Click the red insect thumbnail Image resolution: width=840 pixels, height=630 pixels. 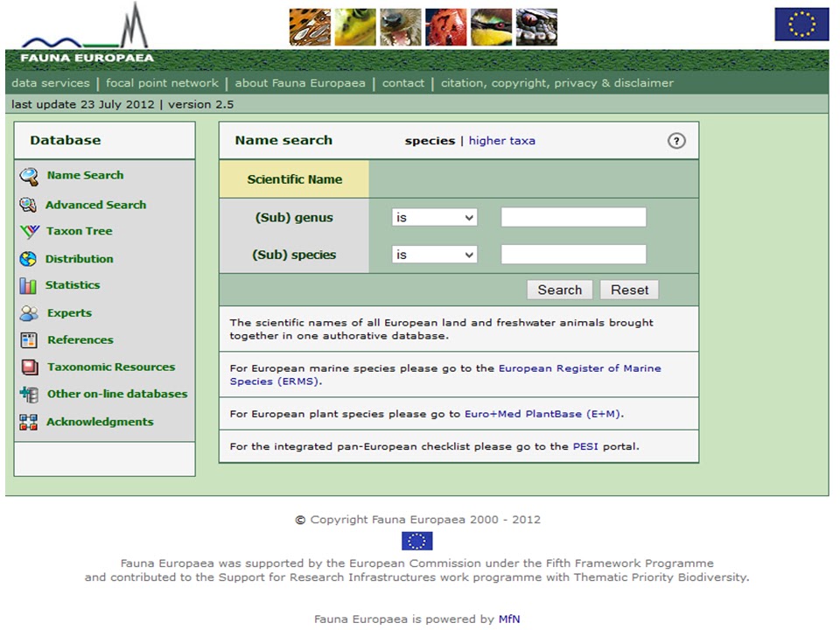[x=445, y=27]
